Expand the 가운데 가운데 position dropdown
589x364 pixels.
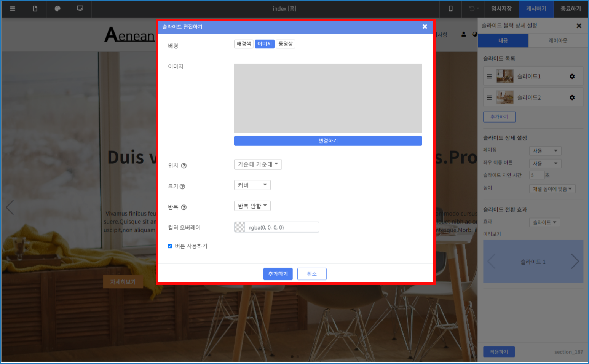[x=258, y=164]
